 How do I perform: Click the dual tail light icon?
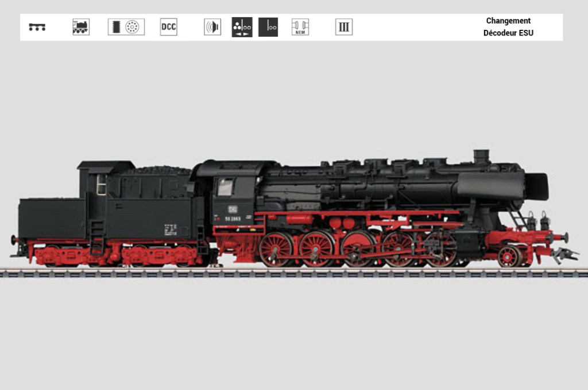click(x=268, y=27)
